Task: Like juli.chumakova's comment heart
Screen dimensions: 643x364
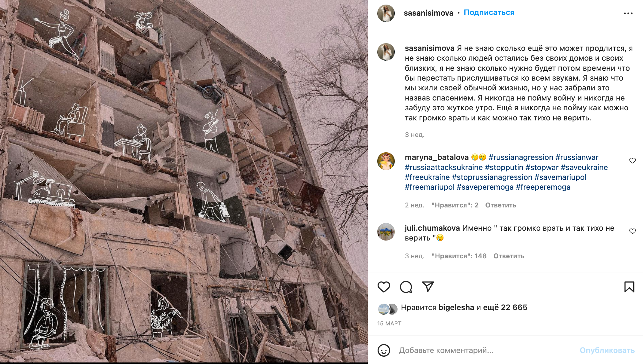Action: click(632, 231)
